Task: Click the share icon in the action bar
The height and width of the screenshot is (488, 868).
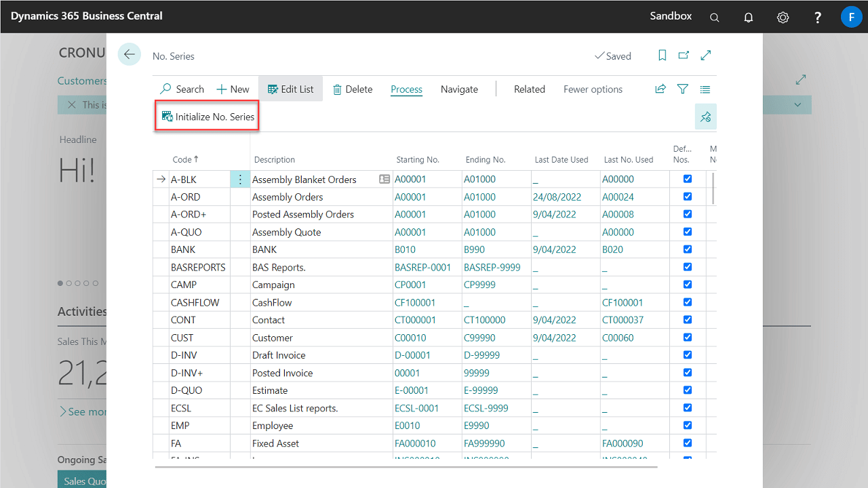Action: [660, 89]
